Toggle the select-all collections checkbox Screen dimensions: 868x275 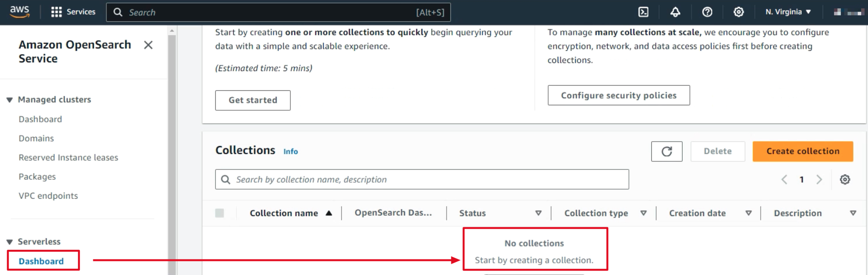point(220,213)
